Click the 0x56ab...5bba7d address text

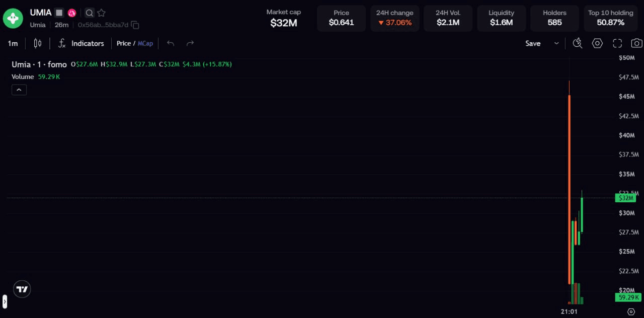click(x=103, y=25)
